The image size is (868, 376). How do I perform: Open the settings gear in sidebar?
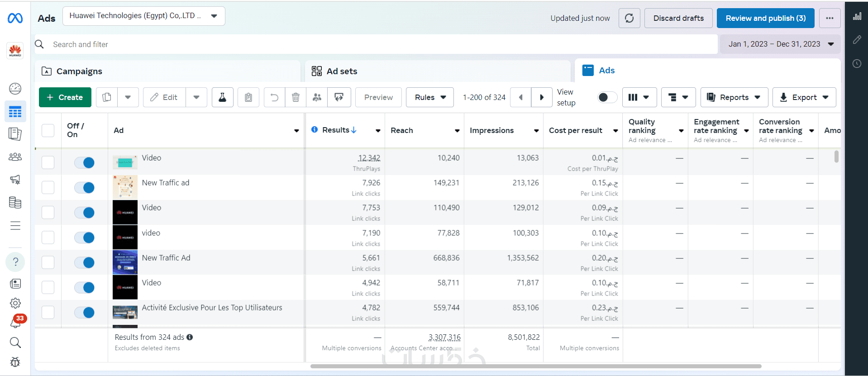(15, 303)
